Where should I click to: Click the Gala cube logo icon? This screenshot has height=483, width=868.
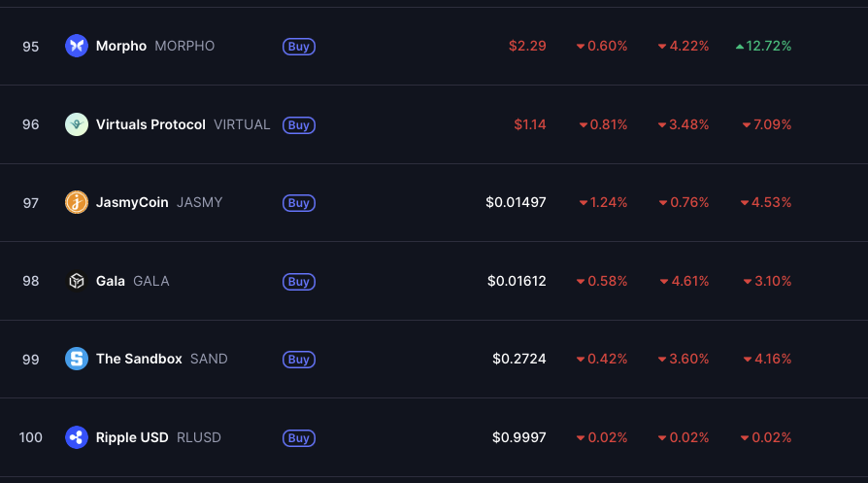[x=77, y=281]
